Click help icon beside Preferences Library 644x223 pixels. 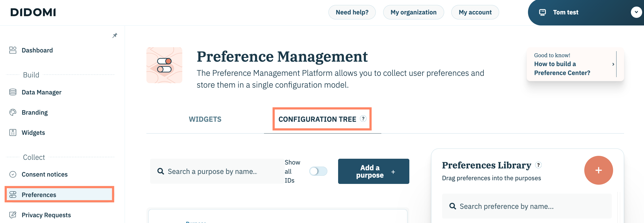coord(538,165)
